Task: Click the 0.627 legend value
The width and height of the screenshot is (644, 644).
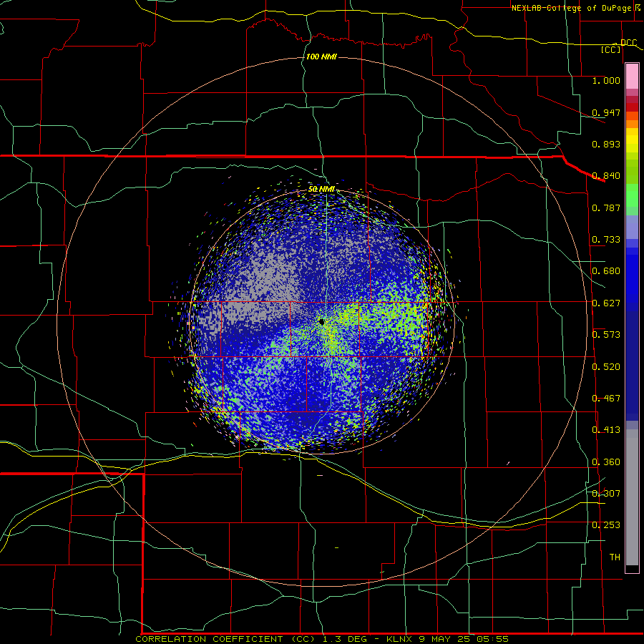Action: pyautogui.click(x=606, y=303)
